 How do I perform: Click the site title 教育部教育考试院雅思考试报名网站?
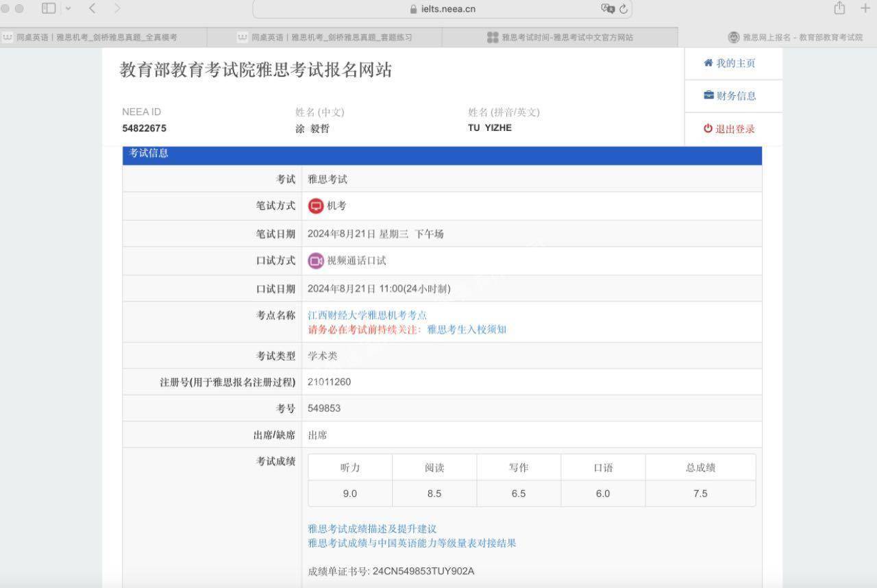(x=256, y=70)
